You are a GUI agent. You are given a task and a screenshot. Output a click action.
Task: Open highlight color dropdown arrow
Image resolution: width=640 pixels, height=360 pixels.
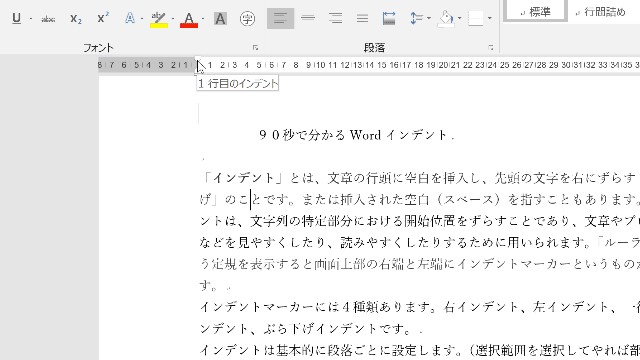pyautogui.click(x=173, y=19)
